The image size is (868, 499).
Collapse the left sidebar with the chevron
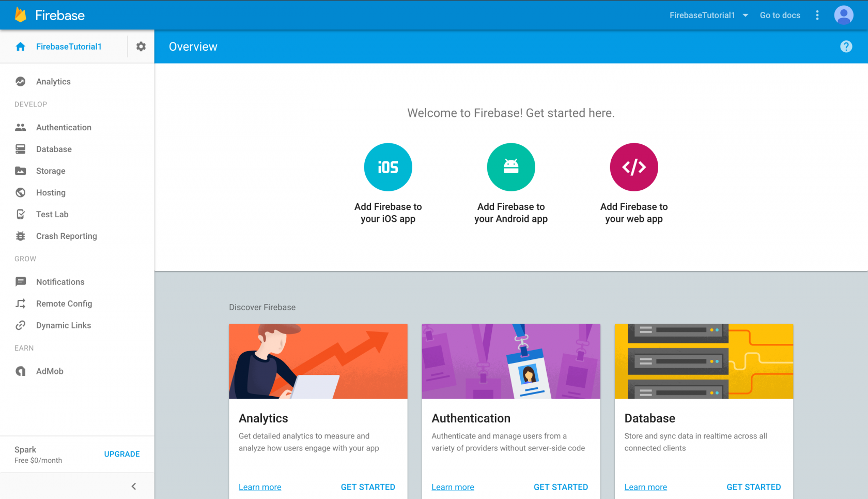click(133, 486)
